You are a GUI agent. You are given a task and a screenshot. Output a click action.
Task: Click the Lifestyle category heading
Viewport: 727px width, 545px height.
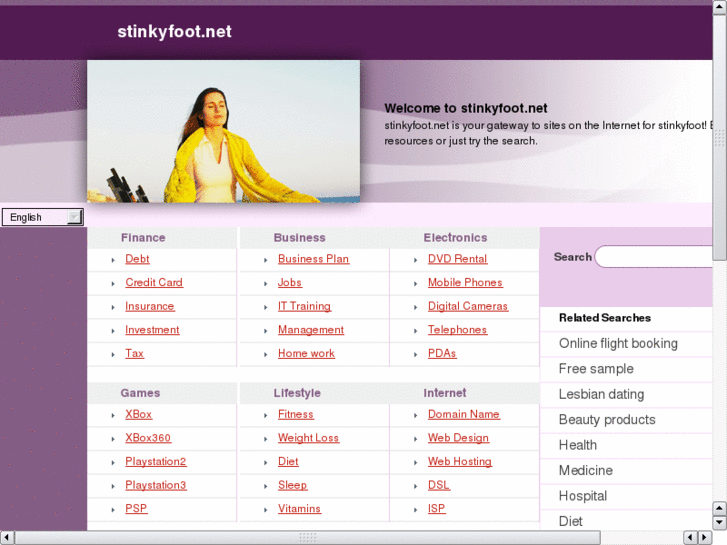click(x=297, y=393)
